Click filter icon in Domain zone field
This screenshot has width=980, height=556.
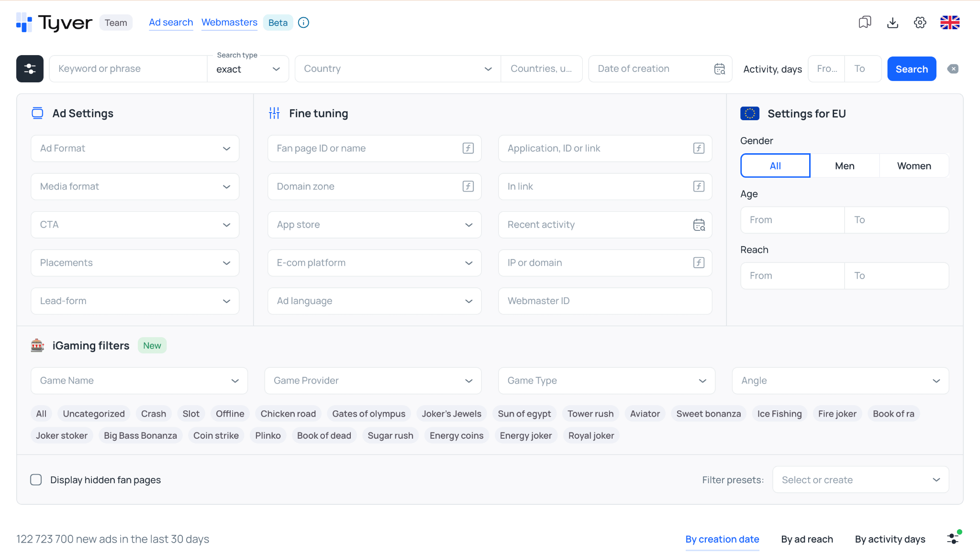(468, 186)
